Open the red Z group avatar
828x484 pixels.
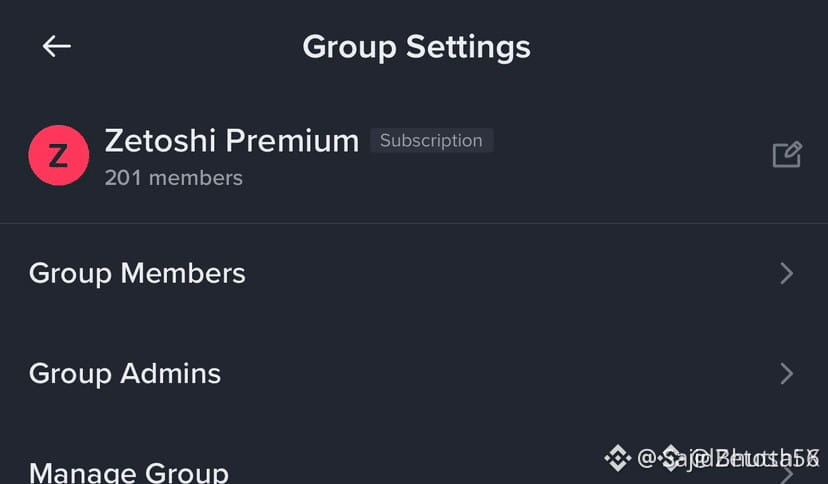59,155
